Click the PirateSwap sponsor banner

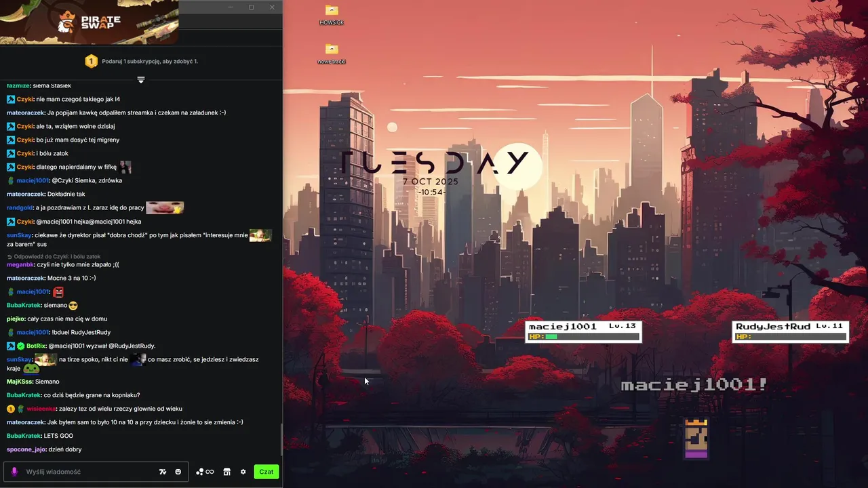tap(90, 22)
